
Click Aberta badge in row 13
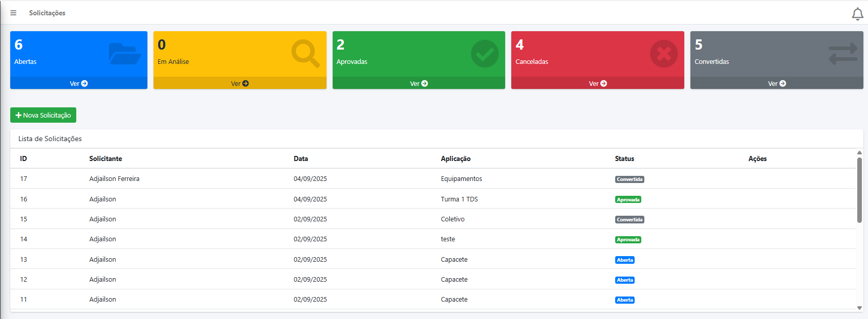625,260
